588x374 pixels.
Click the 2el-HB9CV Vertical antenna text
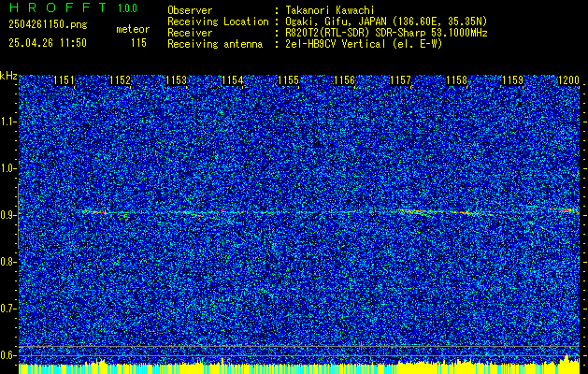[x=364, y=44]
